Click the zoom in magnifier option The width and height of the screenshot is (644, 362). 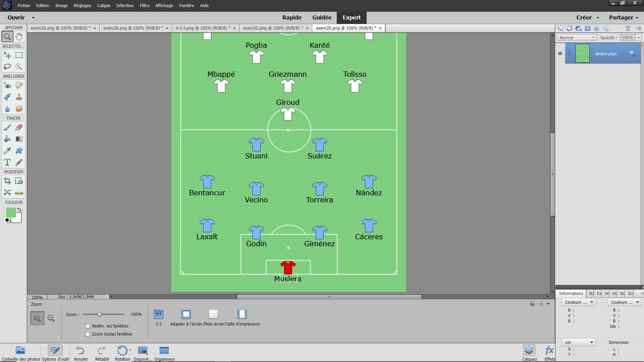tap(37, 318)
